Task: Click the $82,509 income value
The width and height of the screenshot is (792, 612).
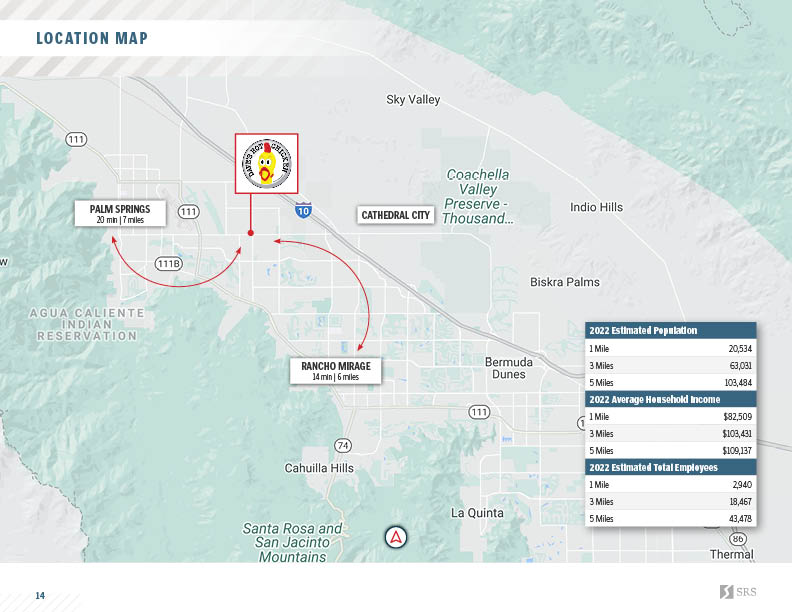Action: (x=737, y=417)
